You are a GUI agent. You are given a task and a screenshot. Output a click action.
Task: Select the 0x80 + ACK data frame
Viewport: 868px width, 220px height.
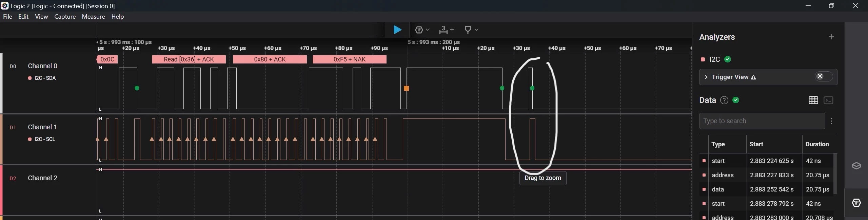(x=270, y=59)
